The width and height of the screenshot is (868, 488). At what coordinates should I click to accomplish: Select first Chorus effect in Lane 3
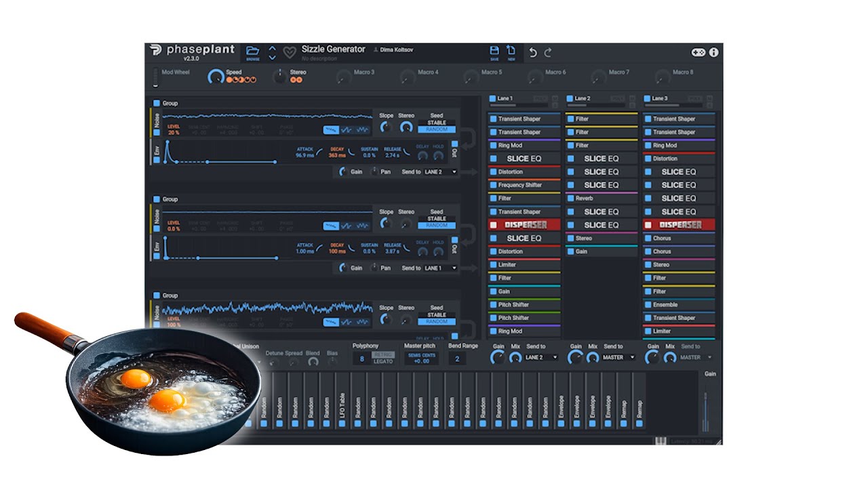[679, 239]
